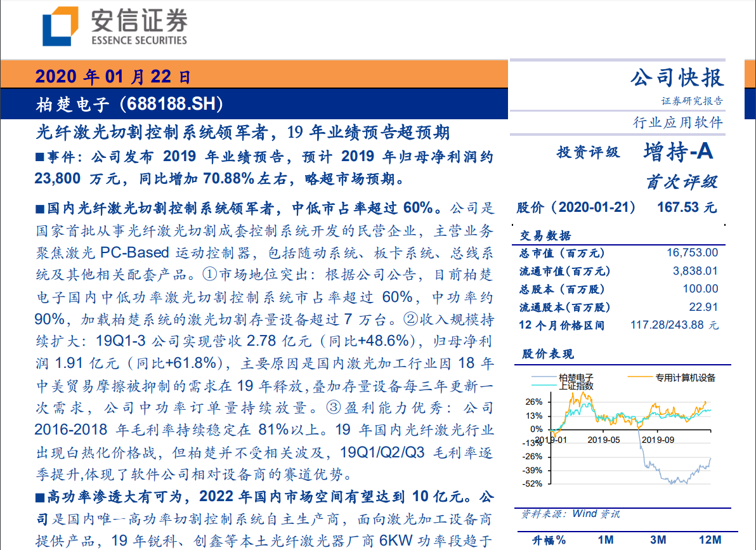Screen dimensions: 756x550
Task: Click the bullet square before 国内光纤激光切割 paragraph
Action: 39,208
